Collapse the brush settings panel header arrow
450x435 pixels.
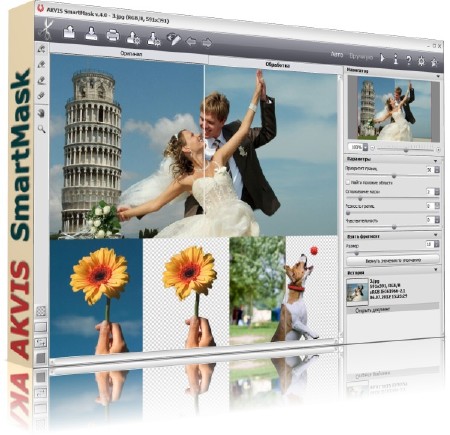(436, 235)
